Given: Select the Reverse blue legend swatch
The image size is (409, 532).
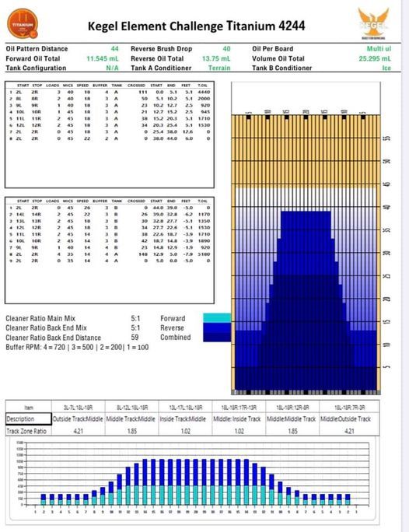Looking at the screenshot, I should (217, 327).
